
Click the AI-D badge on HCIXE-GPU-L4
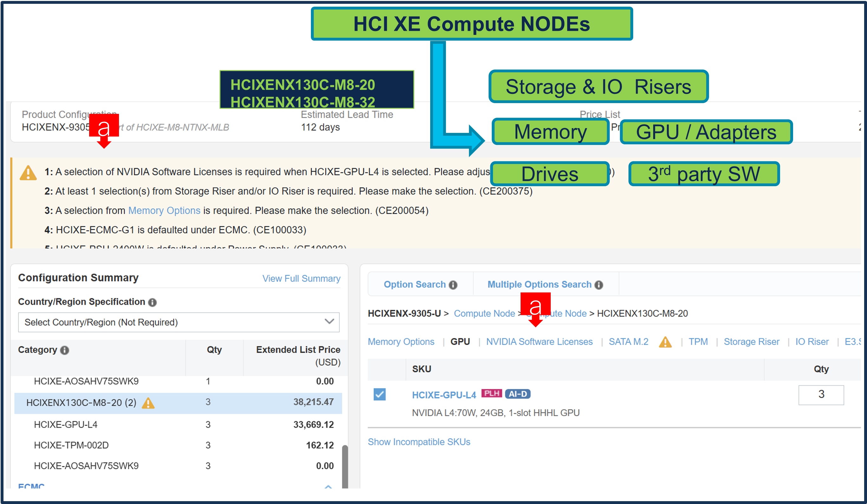point(518,394)
